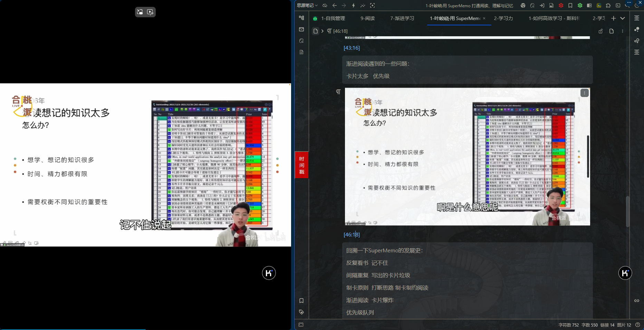Open the outline panel in right dock

click(x=637, y=18)
